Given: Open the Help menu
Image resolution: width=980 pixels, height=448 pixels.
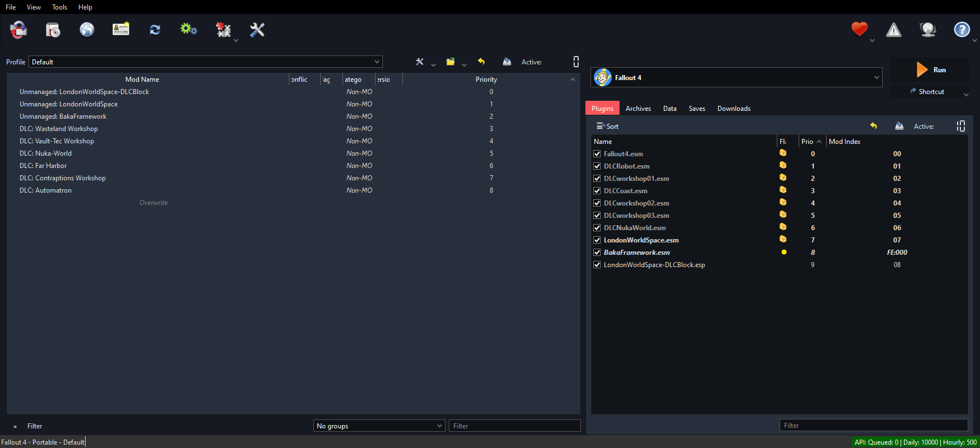Looking at the screenshot, I should pyautogui.click(x=85, y=7).
